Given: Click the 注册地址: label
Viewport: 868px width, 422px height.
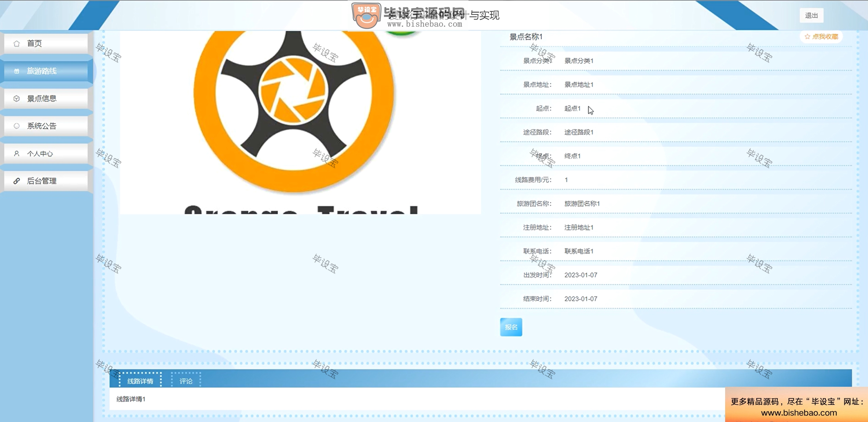Looking at the screenshot, I should tap(537, 228).
